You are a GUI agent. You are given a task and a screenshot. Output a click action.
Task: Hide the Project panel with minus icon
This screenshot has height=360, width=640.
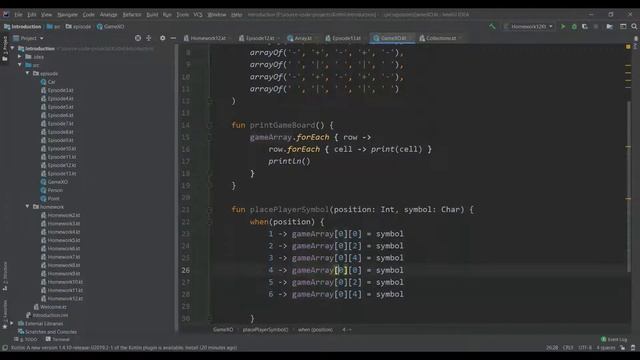173,38
